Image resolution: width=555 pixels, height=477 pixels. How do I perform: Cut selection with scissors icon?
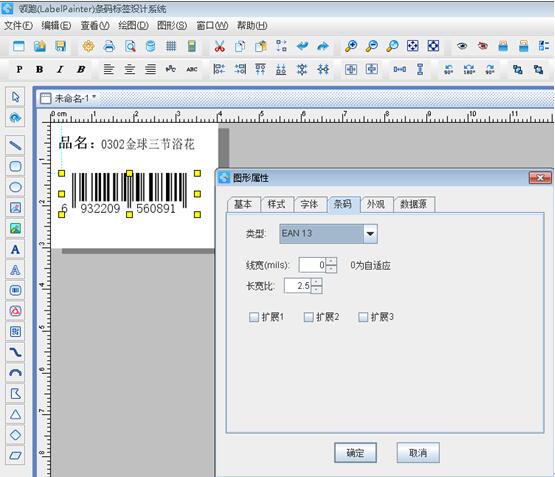click(219, 46)
